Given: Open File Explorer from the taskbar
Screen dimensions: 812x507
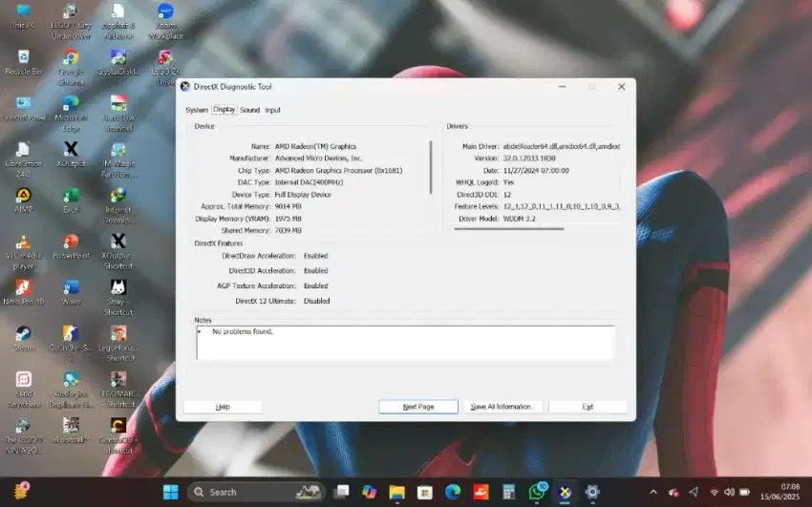Looking at the screenshot, I should click(x=397, y=492).
